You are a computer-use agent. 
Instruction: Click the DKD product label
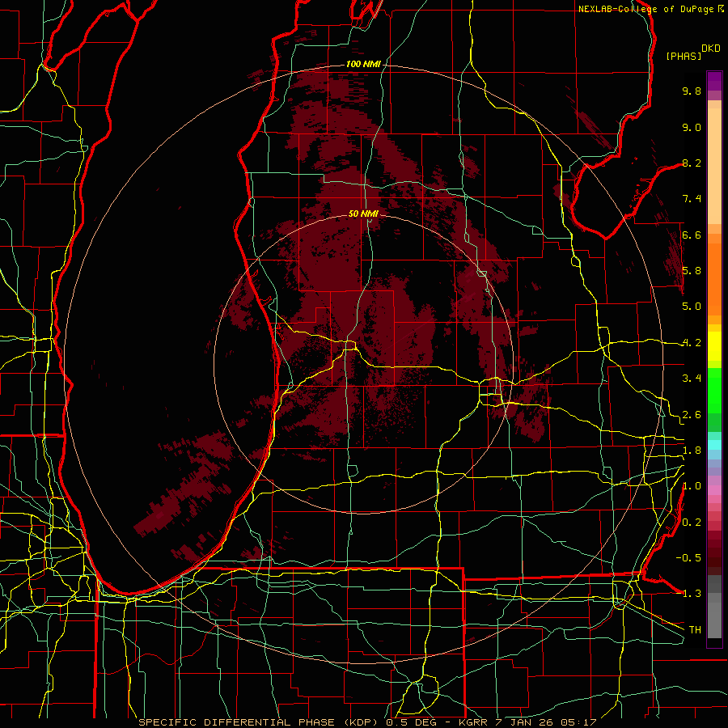tap(711, 49)
